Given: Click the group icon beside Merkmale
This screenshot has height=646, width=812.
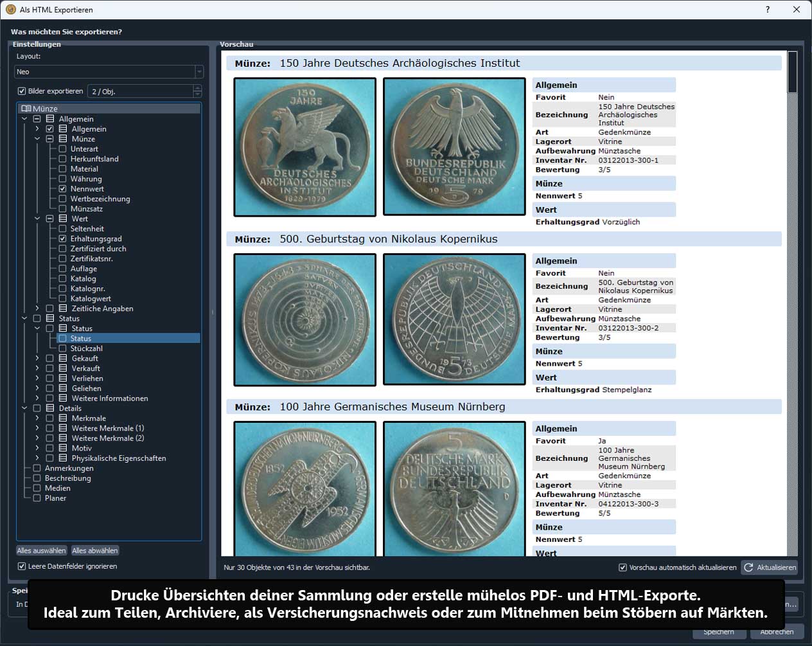Looking at the screenshot, I should tap(63, 418).
